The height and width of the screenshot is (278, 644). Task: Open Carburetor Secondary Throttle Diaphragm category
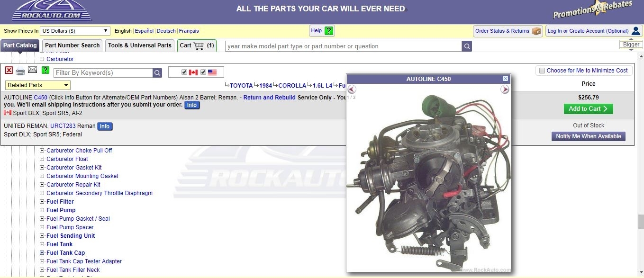click(100, 193)
